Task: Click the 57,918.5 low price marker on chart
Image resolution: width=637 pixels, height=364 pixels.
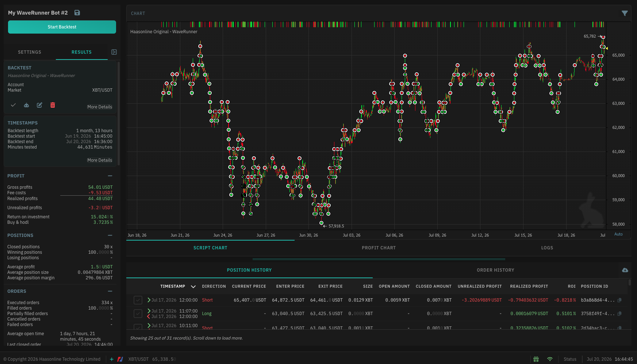Action: tap(334, 226)
